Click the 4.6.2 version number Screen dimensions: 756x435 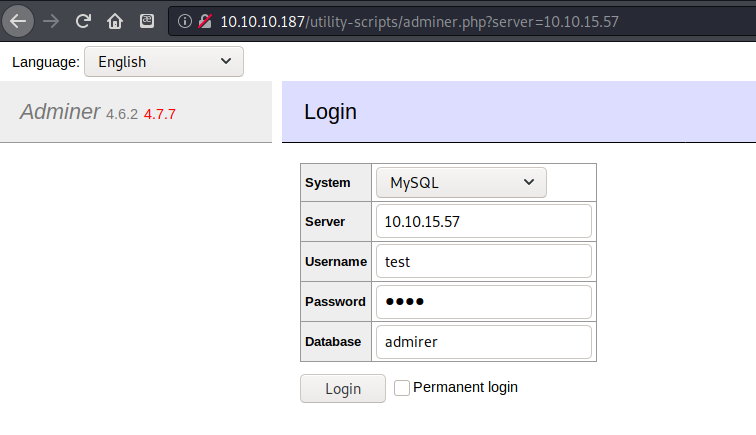tap(122, 114)
